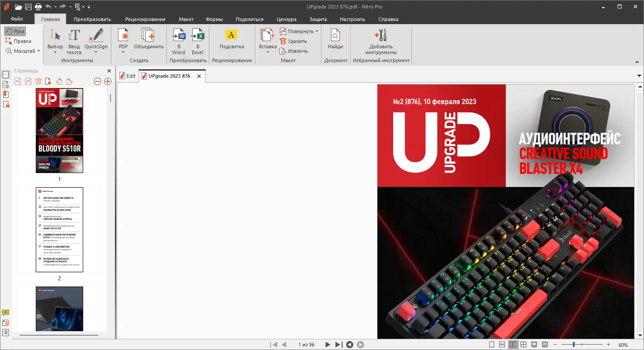
Task: Expand the Масштаб zoom dropdown
Action: [38, 51]
